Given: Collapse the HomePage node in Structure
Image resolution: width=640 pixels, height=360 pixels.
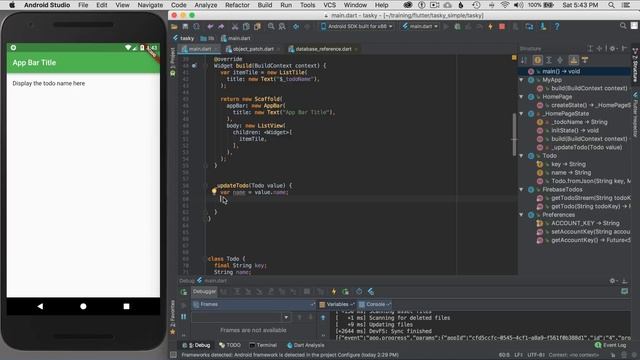Looking at the screenshot, I should (522, 97).
